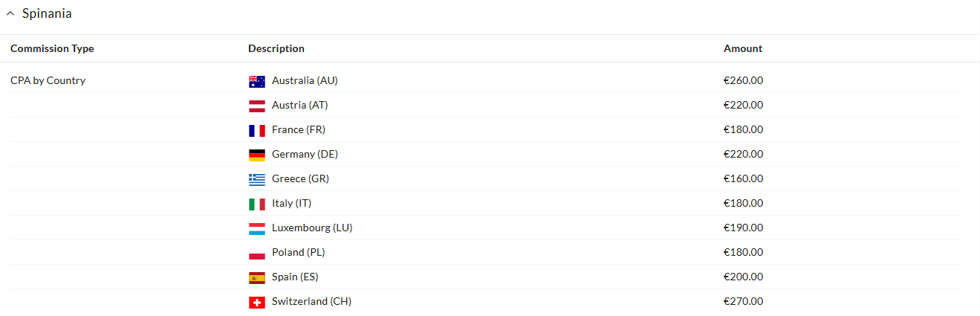Click the CPA by Country label
The height and width of the screenshot is (316, 980).
(48, 80)
